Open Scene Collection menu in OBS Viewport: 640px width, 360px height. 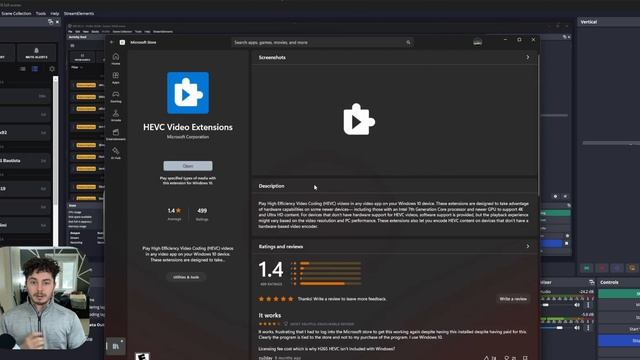pyautogui.click(x=16, y=13)
